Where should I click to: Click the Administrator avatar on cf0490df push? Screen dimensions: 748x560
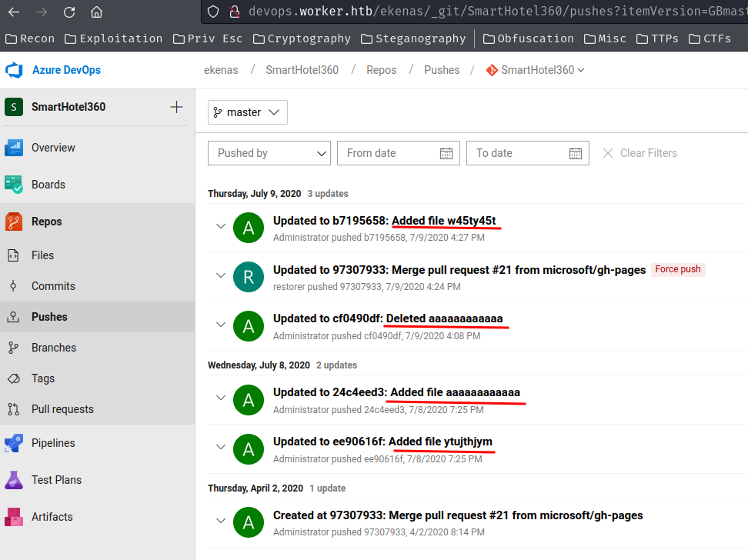(x=249, y=326)
